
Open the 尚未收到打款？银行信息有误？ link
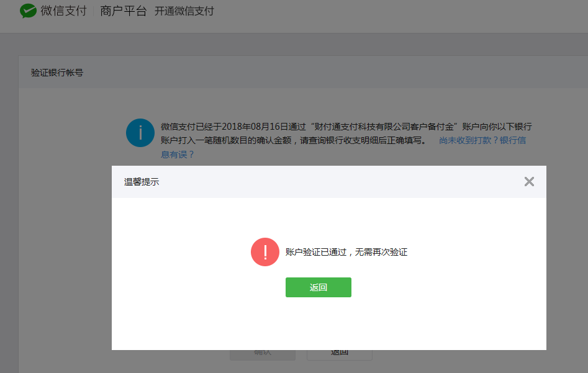[482, 141]
